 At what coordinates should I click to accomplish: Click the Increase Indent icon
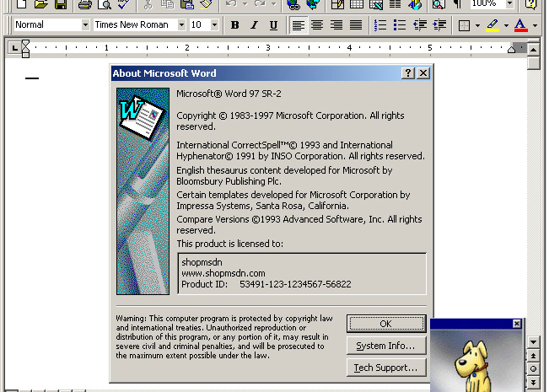click(439, 25)
